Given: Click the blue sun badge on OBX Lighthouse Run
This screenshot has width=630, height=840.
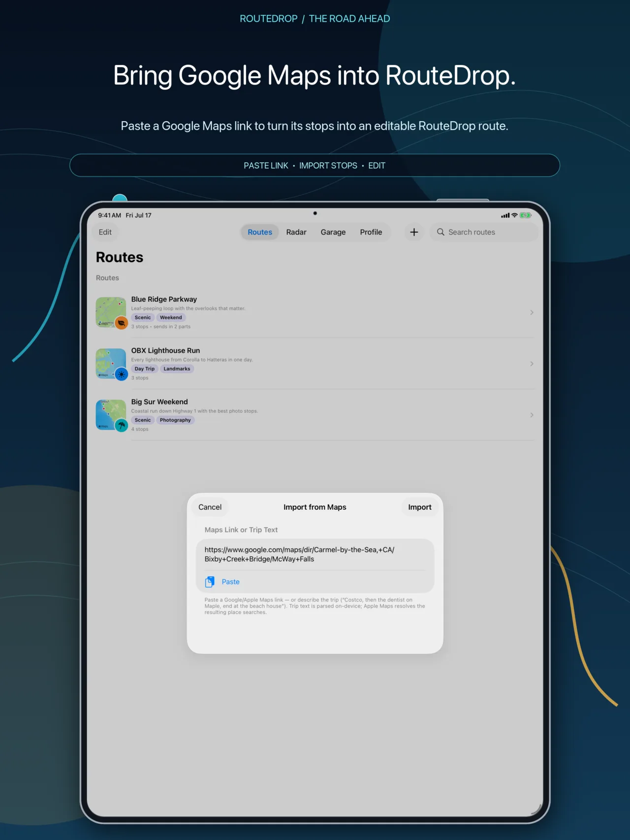Looking at the screenshot, I should tap(121, 374).
